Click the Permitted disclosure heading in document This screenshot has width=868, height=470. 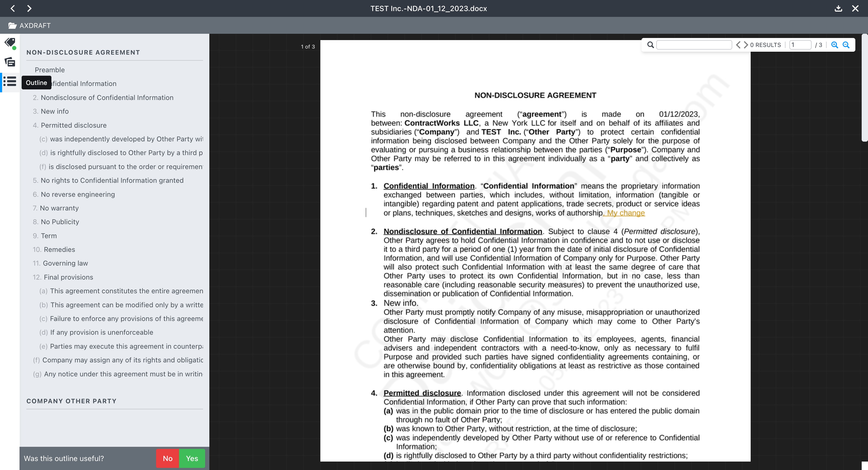pyautogui.click(x=422, y=393)
